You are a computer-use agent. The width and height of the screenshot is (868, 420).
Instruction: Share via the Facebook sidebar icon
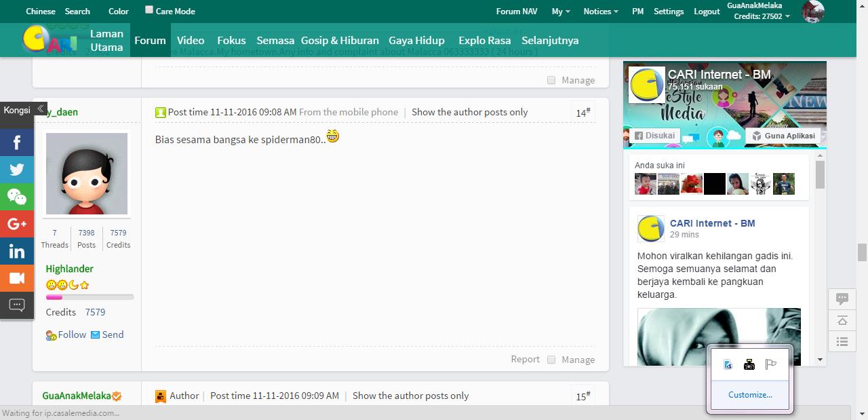17,142
